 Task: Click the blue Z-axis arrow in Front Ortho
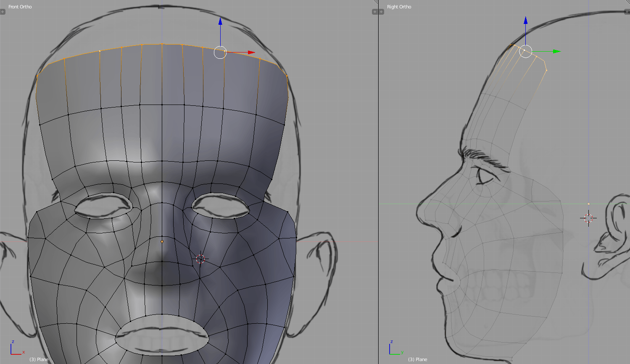coord(220,22)
